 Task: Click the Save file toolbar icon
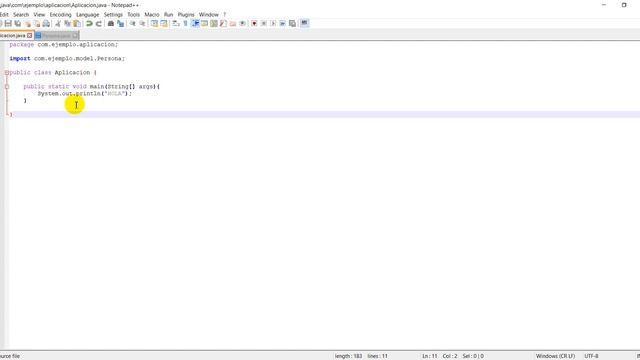8,24
